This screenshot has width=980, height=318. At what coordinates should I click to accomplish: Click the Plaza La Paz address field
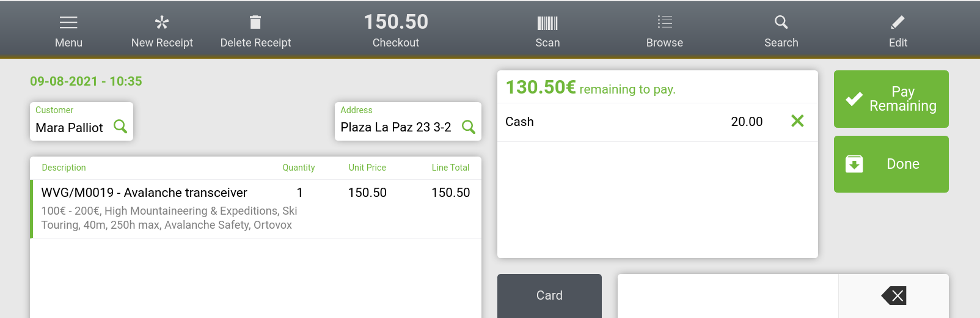point(396,127)
